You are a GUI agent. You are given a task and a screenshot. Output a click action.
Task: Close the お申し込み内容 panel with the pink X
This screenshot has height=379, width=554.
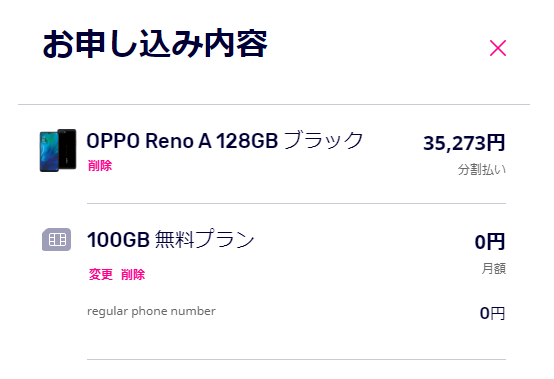pyautogui.click(x=497, y=48)
